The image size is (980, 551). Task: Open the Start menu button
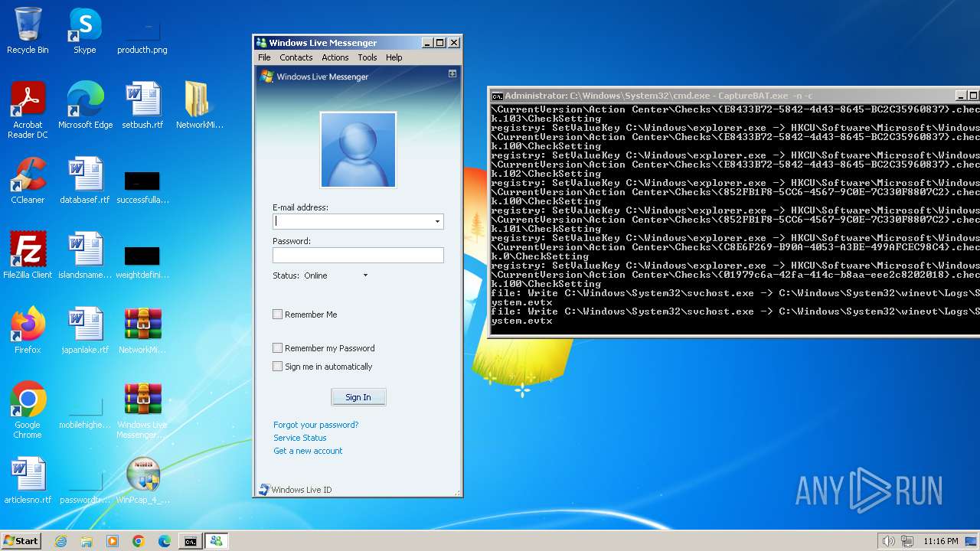(21, 541)
